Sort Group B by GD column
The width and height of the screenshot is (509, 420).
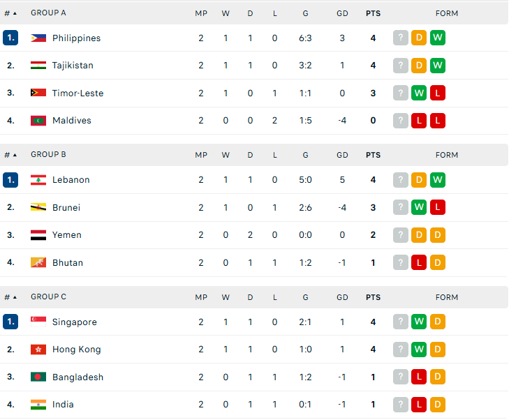click(342, 155)
